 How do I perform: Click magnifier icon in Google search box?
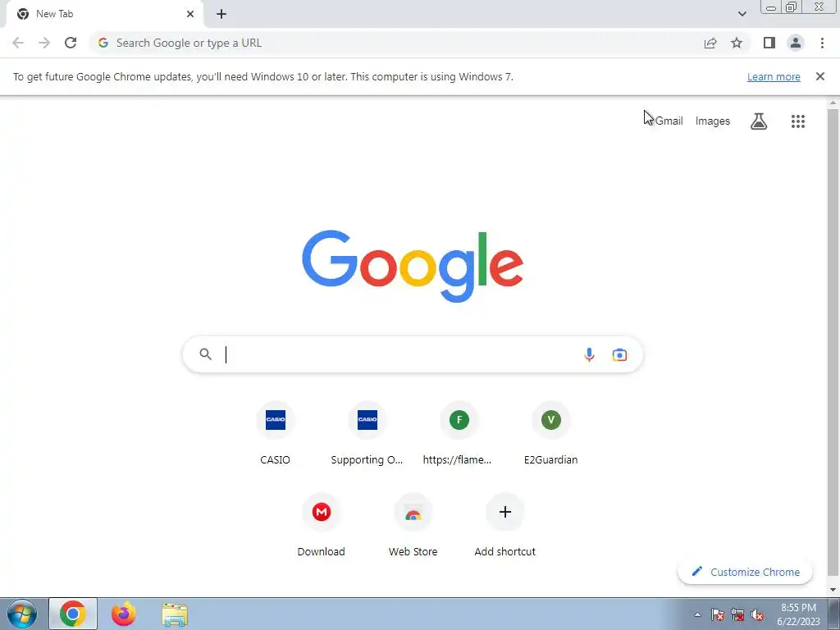(x=205, y=354)
